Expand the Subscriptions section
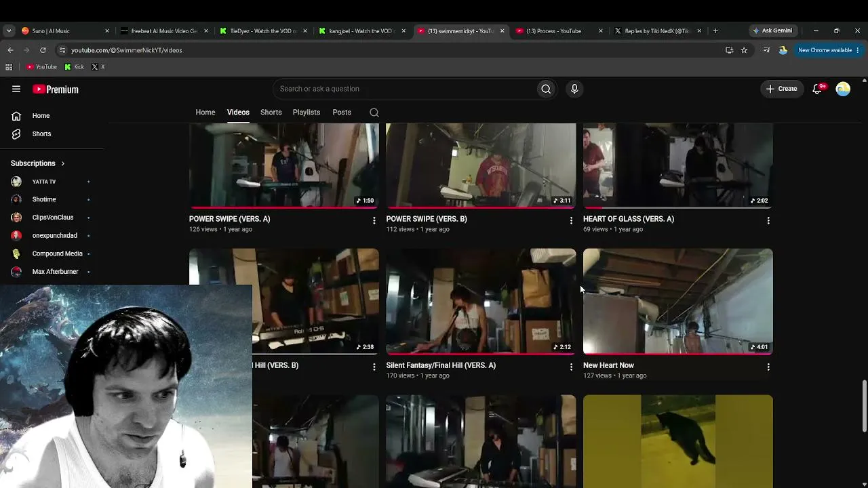Image resolution: width=868 pixels, height=488 pixels. (38, 163)
